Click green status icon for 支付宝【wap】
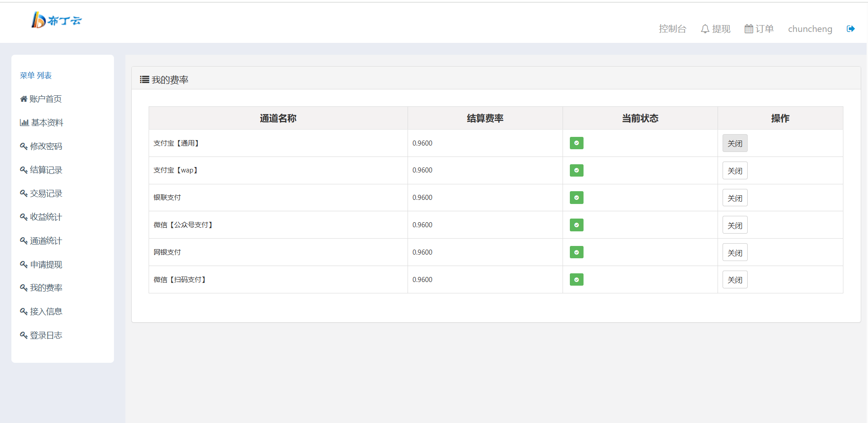Viewport: 868px width, 423px height. [x=576, y=171]
